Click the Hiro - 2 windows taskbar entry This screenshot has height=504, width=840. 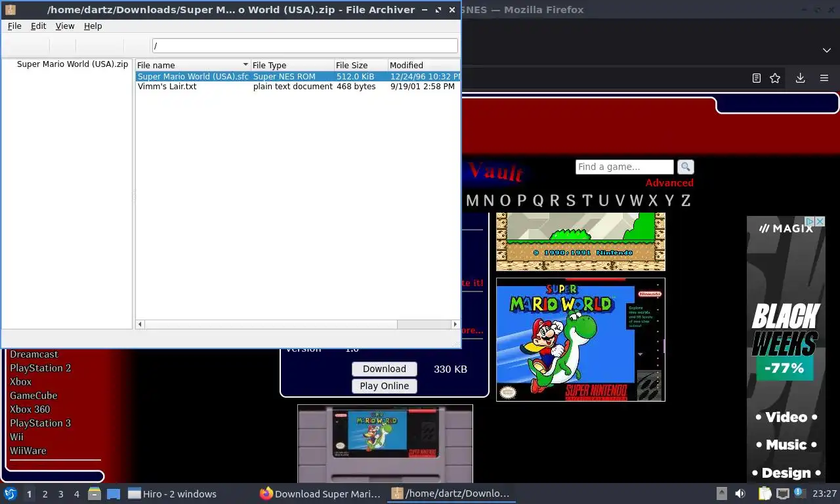click(173, 493)
